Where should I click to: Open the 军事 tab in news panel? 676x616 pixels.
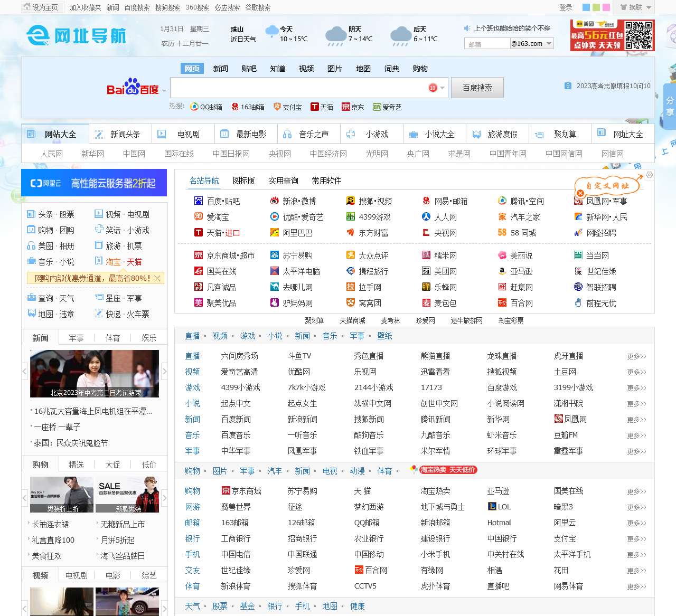tap(76, 338)
